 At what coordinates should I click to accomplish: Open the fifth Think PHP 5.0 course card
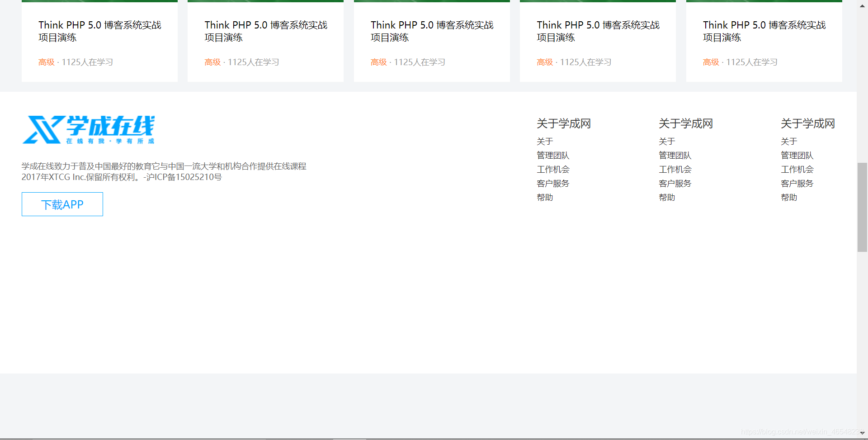click(764, 41)
